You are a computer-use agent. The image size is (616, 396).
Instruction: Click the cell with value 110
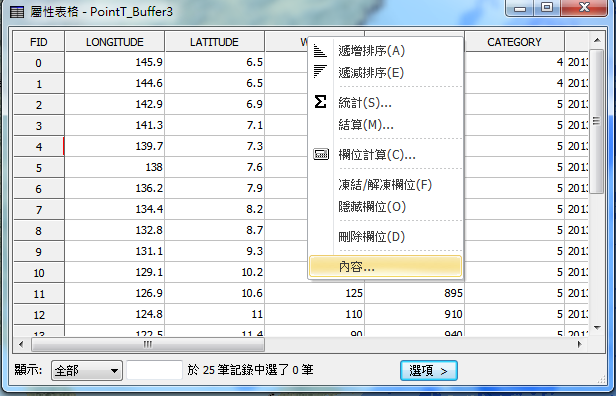tap(315, 314)
